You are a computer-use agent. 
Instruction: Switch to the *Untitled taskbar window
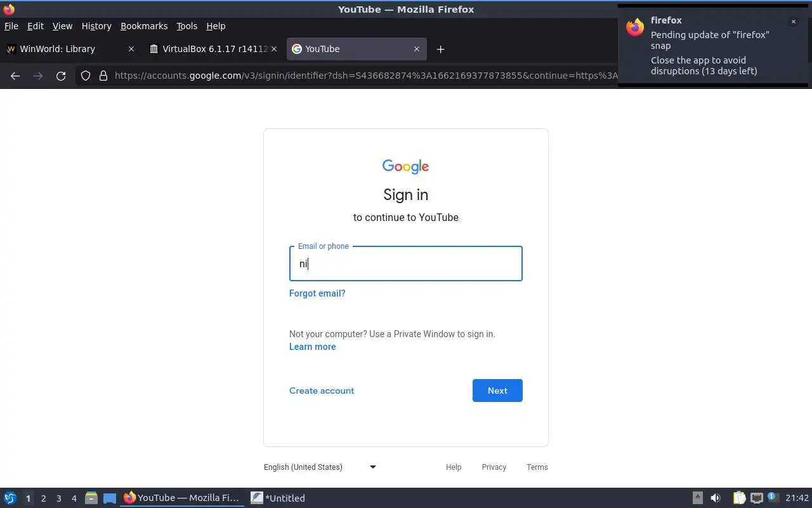click(x=278, y=498)
